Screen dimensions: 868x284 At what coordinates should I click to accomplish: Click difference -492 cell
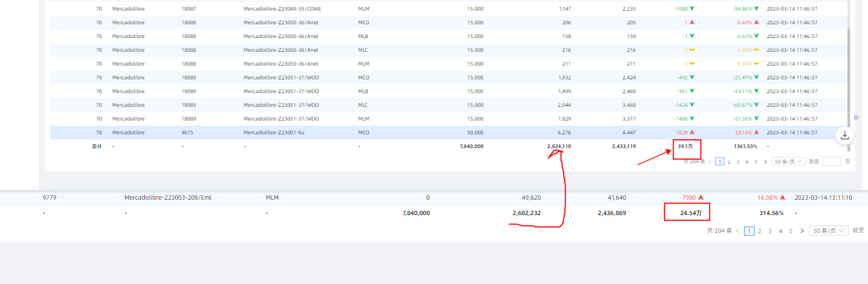pyautogui.click(x=682, y=78)
